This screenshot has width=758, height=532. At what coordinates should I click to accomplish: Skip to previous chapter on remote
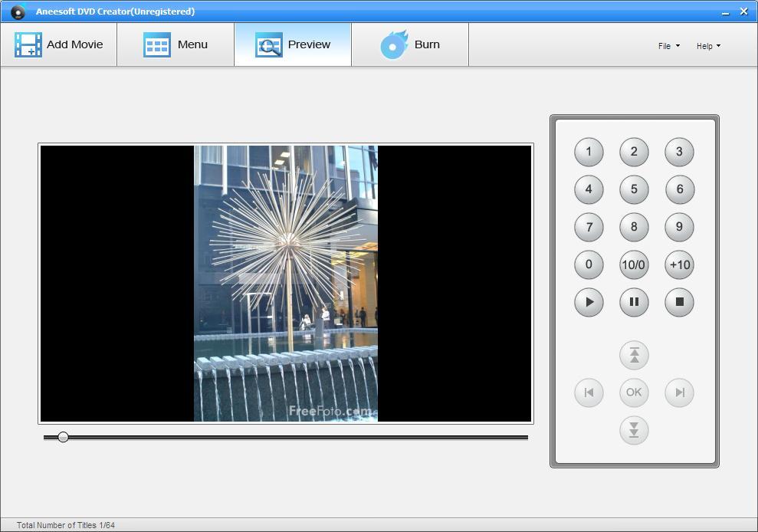pyautogui.click(x=589, y=392)
